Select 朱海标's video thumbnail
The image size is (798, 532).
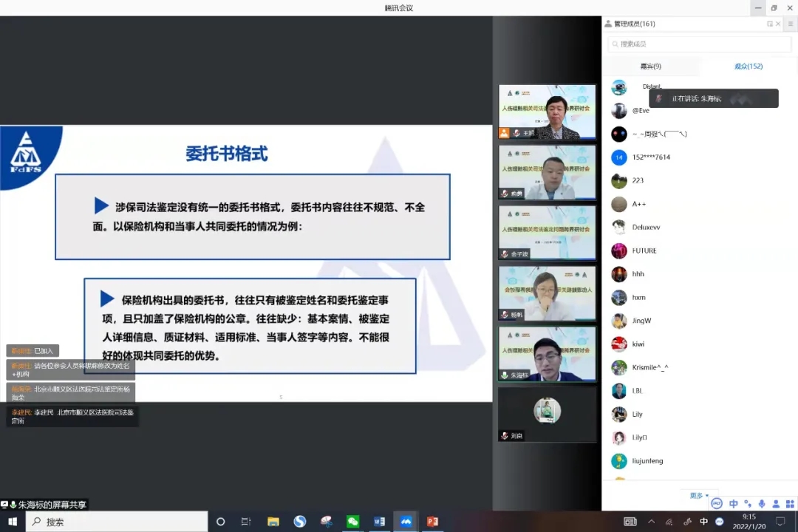pos(547,354)
